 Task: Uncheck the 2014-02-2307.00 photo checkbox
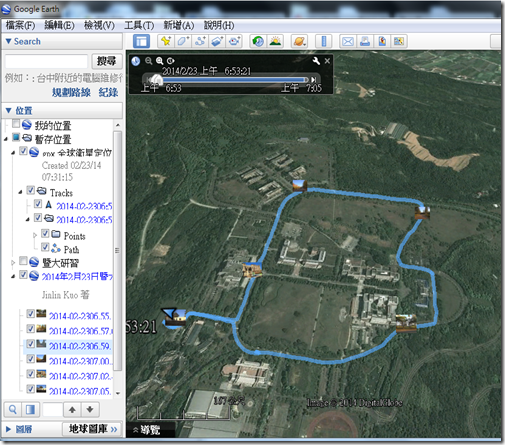point(31,359)
